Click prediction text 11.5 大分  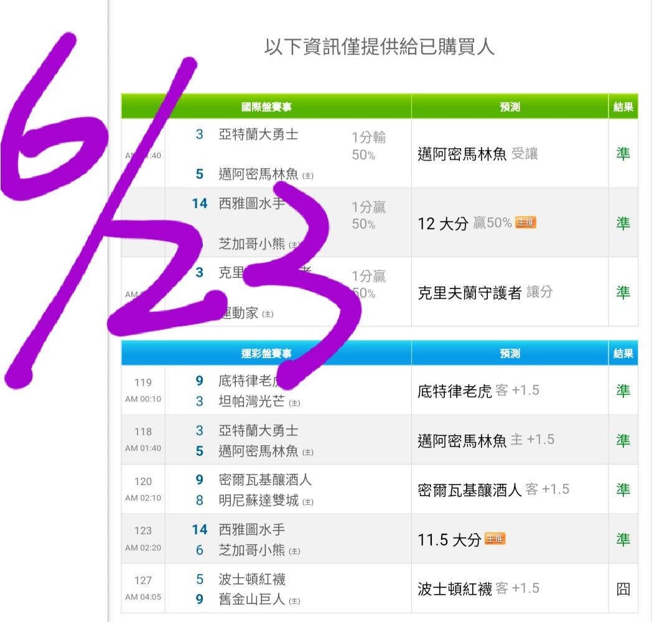(x=449, y=540)
